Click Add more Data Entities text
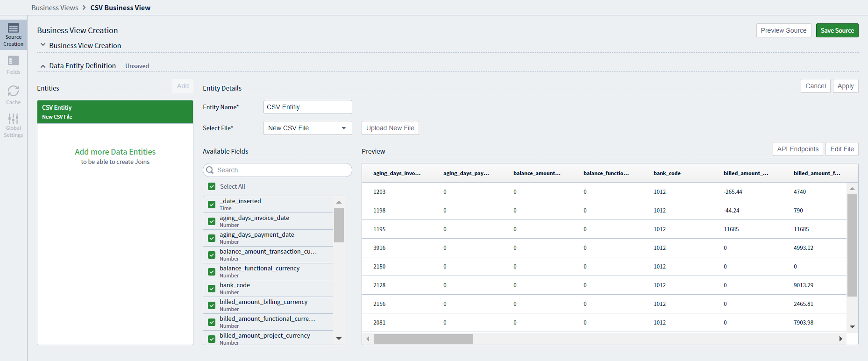This screenshot has width=868, height=361. (x=115, y=152)
